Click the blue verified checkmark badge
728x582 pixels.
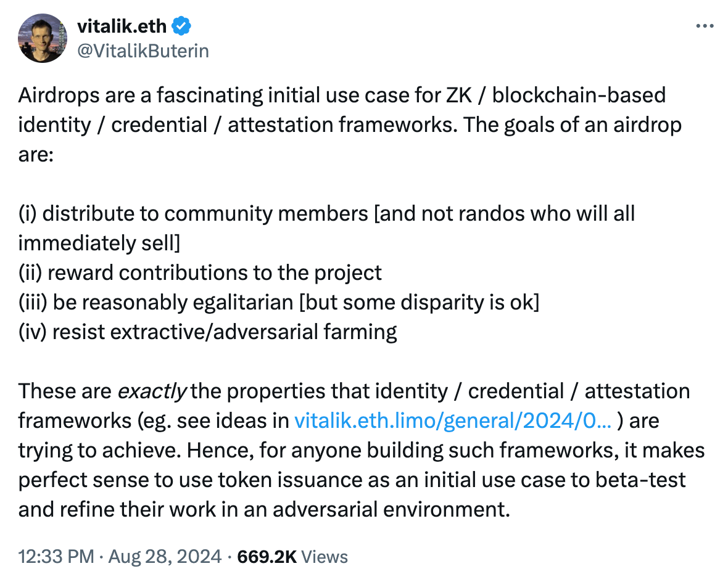click(x=181, y=27)
